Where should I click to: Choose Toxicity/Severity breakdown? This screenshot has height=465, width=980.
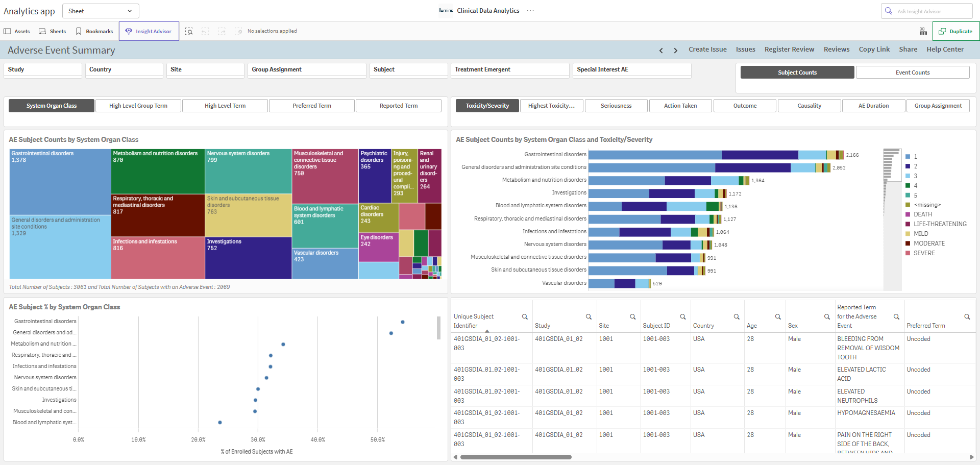pyautogui.click(x=487, y=106)
